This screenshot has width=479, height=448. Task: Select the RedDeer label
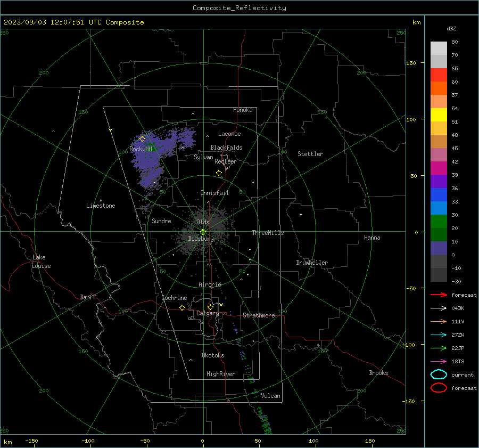click(x=226, y=161)
